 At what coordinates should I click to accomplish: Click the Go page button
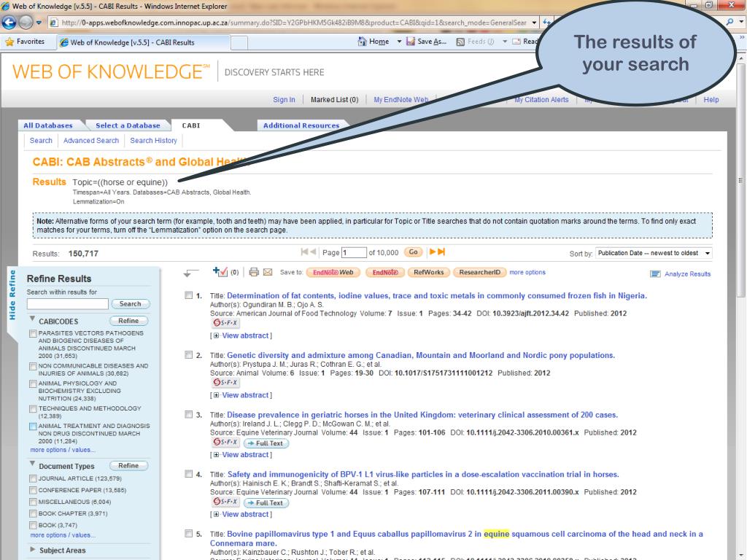[414, 252]
